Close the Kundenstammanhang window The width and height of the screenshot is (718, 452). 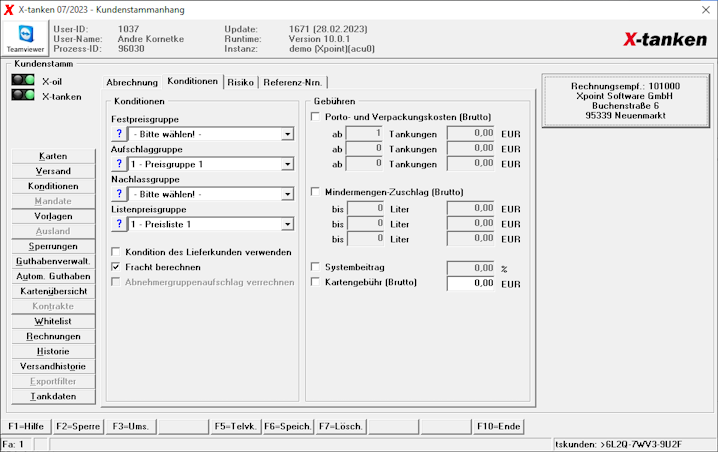(x=706, y=10)
